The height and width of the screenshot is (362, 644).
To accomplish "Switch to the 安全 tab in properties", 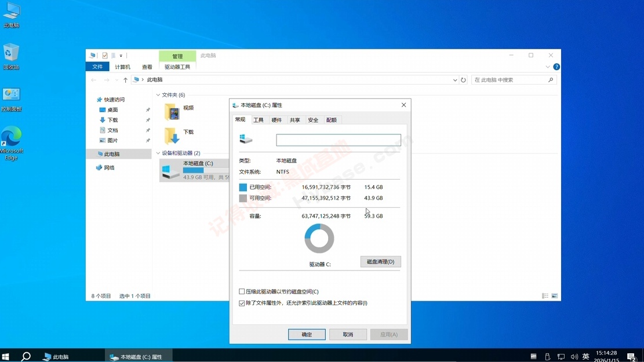I will pos(313,120).
